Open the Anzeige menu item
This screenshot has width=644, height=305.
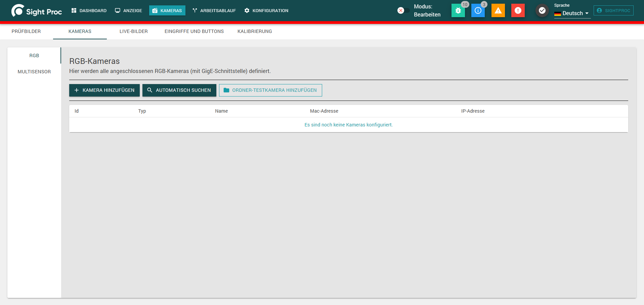(129, 10)
